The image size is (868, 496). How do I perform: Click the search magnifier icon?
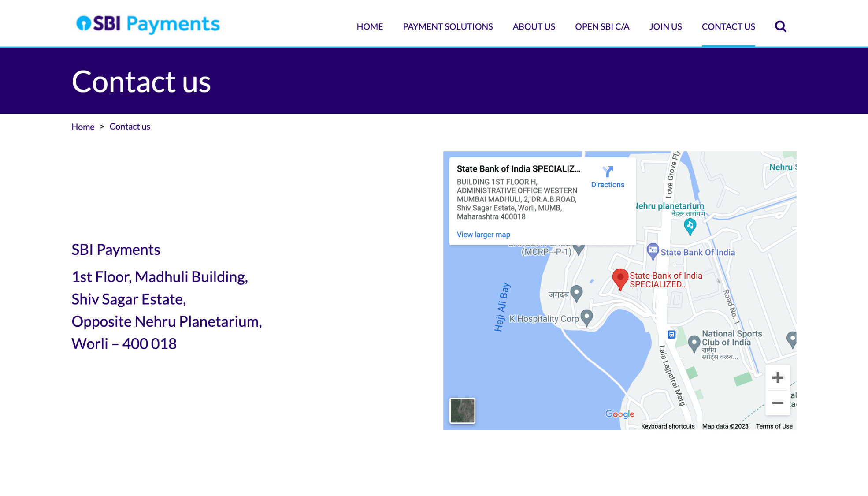(780, 26)
